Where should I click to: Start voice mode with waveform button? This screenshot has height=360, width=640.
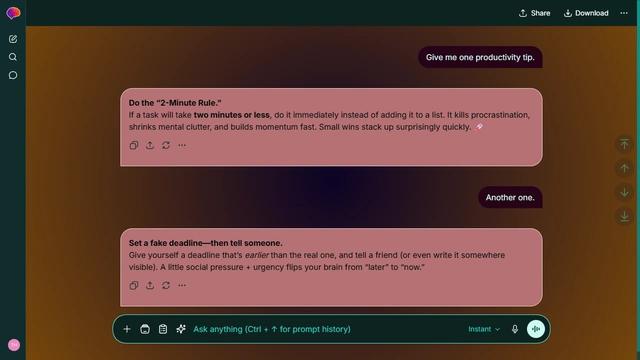536,329
